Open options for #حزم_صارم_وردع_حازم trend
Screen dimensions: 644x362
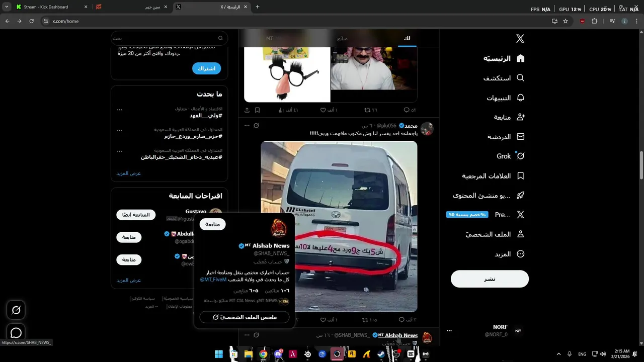pyautogui.click(x=119, y=130)
